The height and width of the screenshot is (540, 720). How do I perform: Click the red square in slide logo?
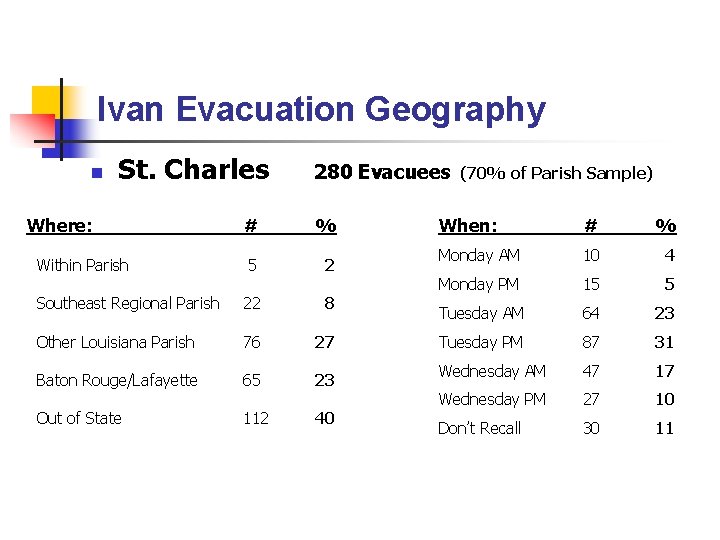click(33, 130)
